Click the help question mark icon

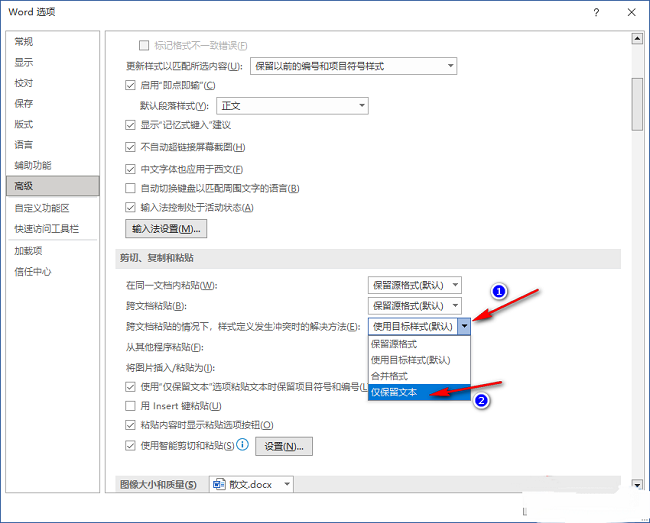pos(596,12)
